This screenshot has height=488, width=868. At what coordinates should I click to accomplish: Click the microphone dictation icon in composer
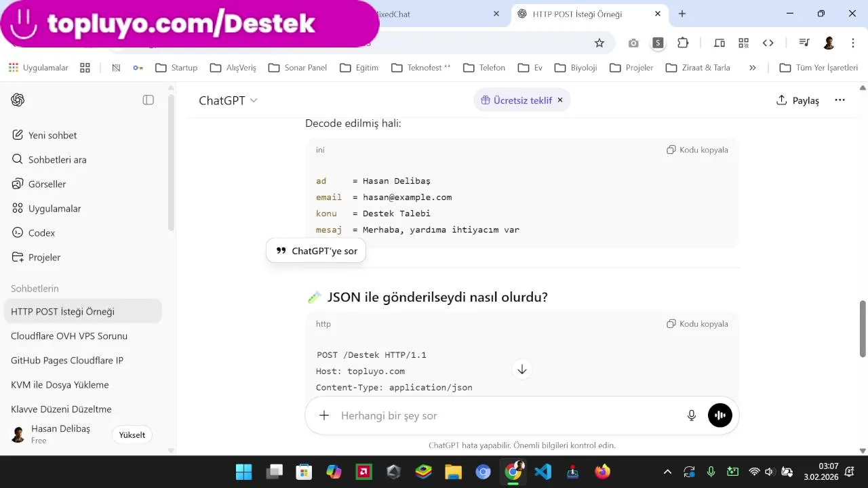click(692, 415)
